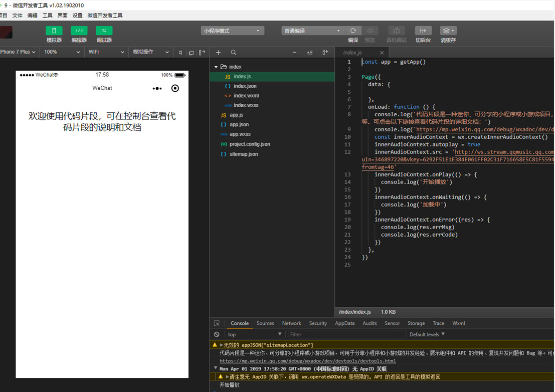
Task: Collapse the index folder in file tree
Action: 216,67
